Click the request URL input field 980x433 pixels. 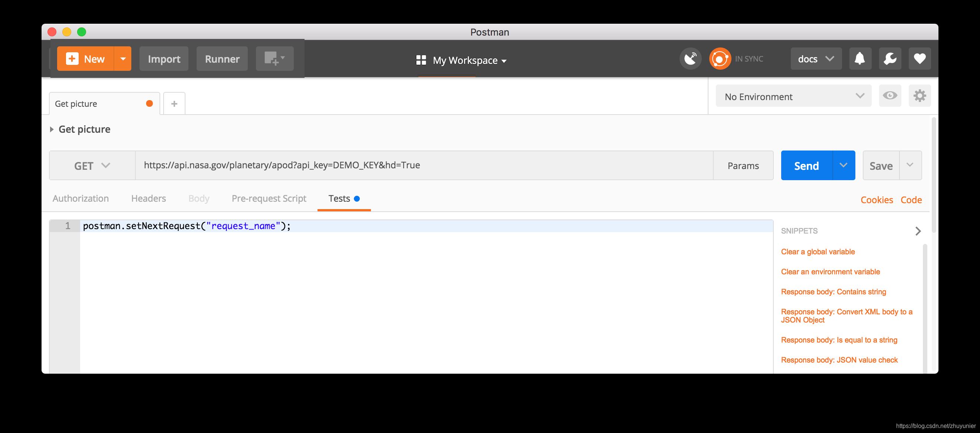(424, 165)
